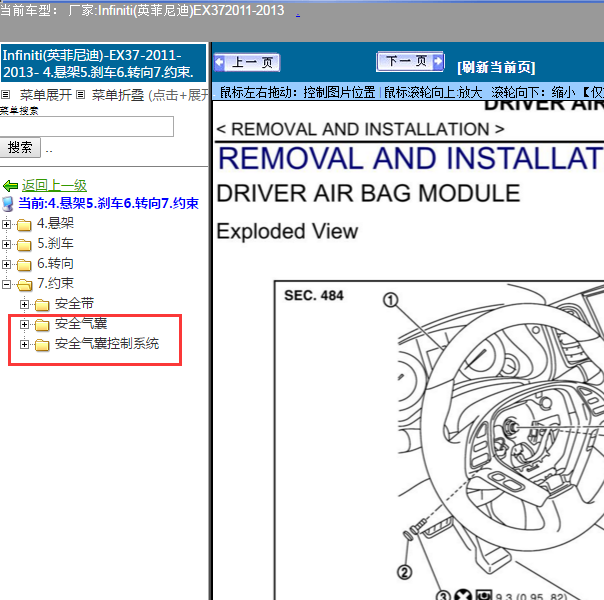
Task: Click the Exploded View heading
Action: [x=287, y=231]
